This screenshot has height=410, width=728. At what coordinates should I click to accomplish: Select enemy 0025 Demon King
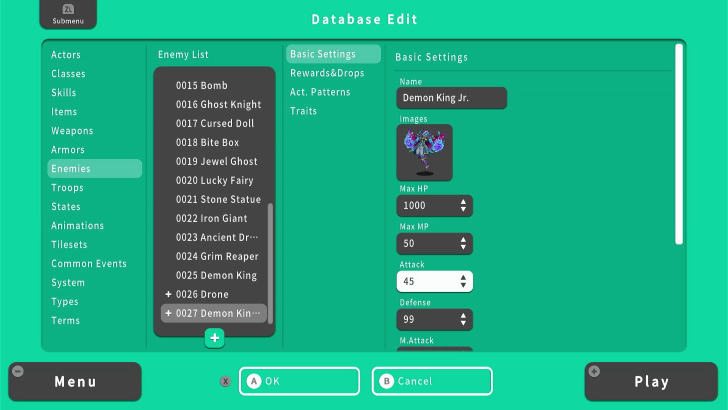(214, 275)
